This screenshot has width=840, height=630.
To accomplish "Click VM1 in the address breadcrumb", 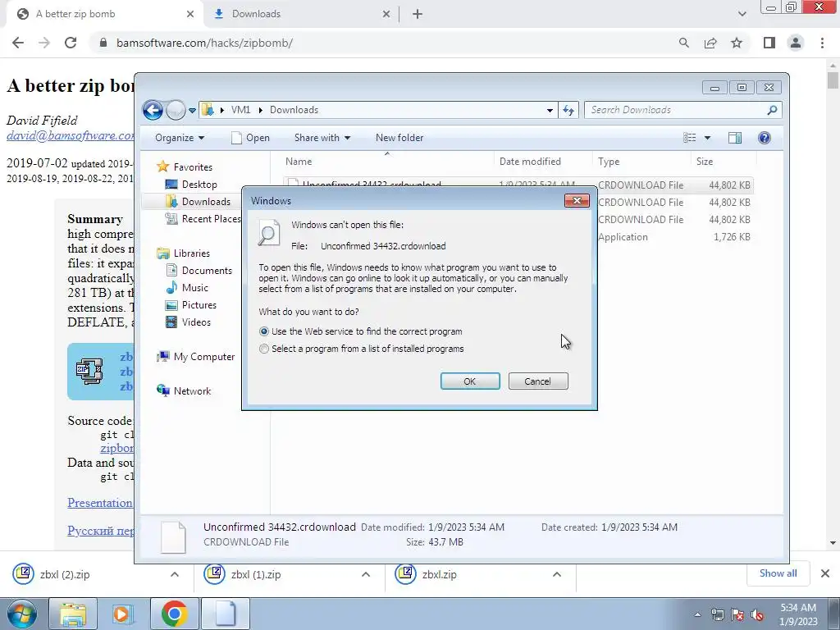I will [x=240, y=110].
